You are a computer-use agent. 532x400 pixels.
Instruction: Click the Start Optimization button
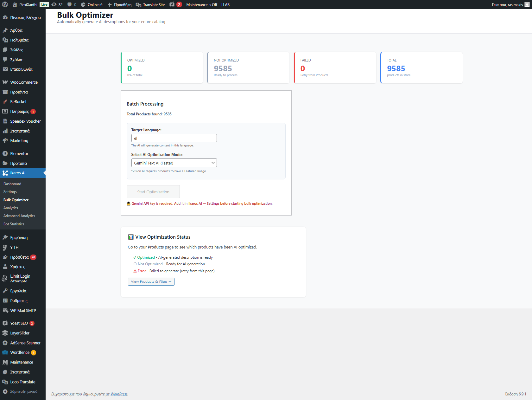pyautogui.click(x=153, y=192)
